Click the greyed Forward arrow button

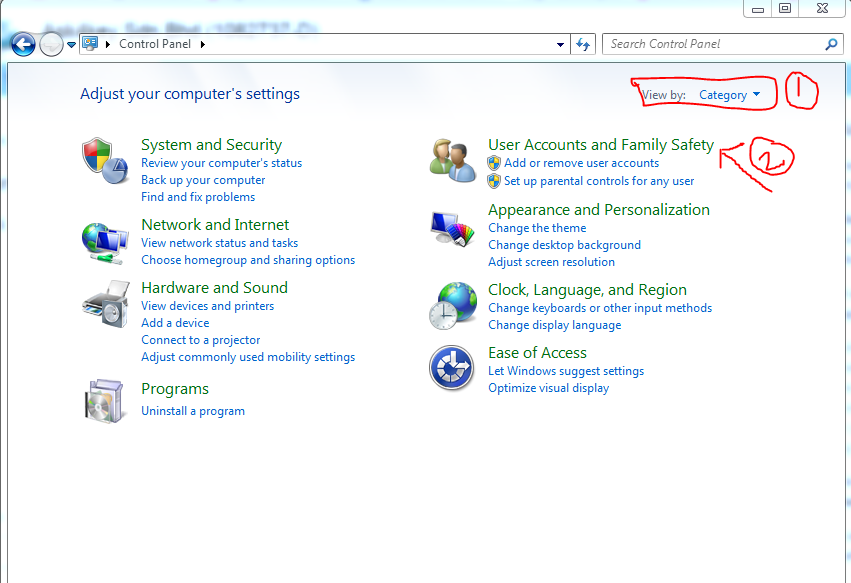pos(51,45)
